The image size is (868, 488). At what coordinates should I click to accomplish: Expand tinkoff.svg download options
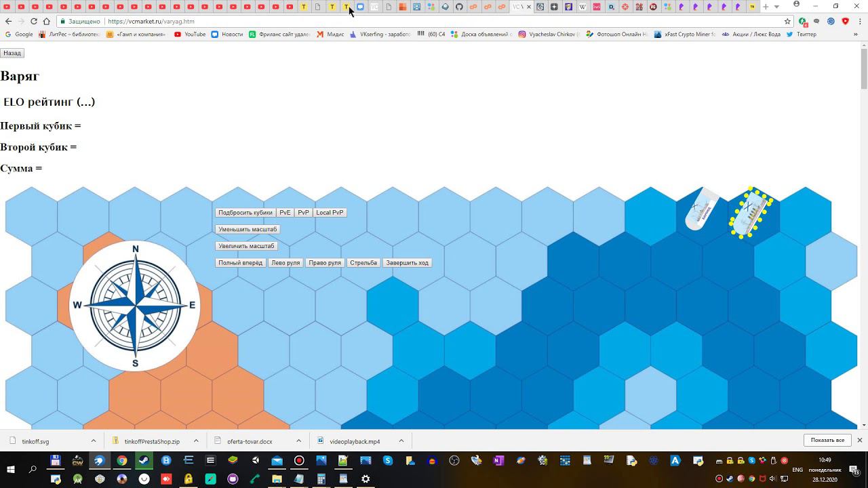click(x=94, y=441)
